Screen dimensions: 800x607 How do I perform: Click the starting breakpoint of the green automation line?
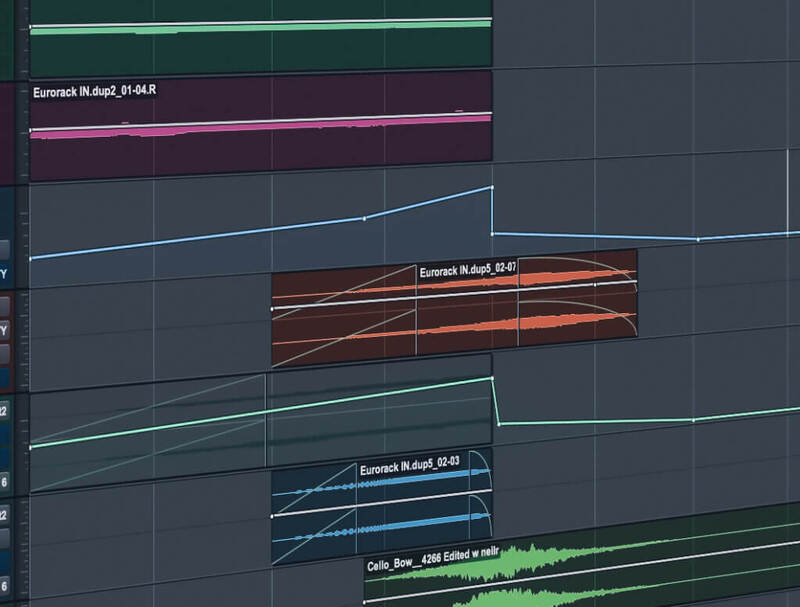point(31,448)
